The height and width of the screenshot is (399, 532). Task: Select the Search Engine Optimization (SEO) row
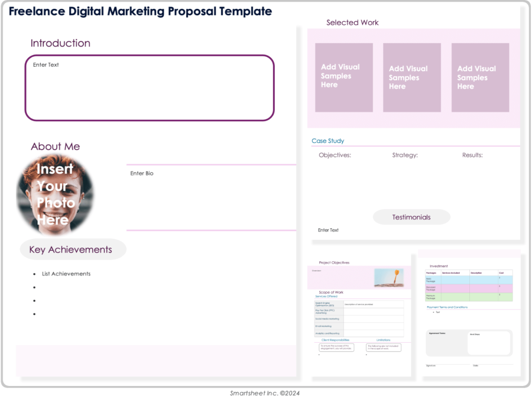(325, 304)
